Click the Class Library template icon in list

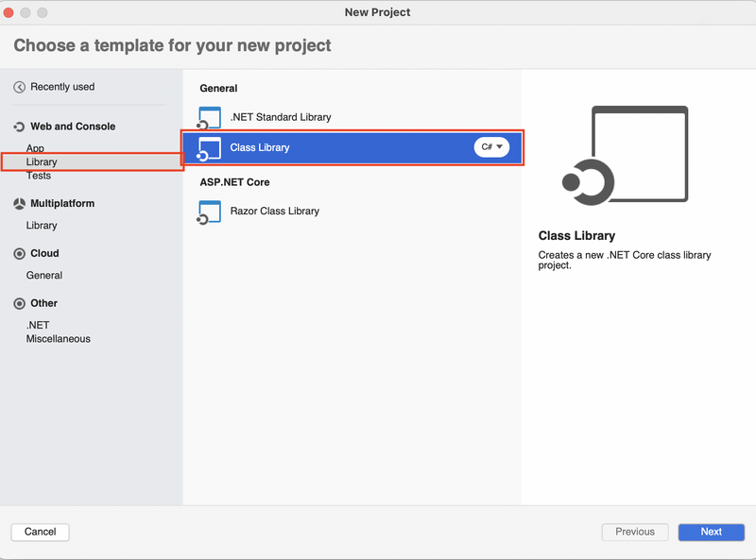point(209,149)
